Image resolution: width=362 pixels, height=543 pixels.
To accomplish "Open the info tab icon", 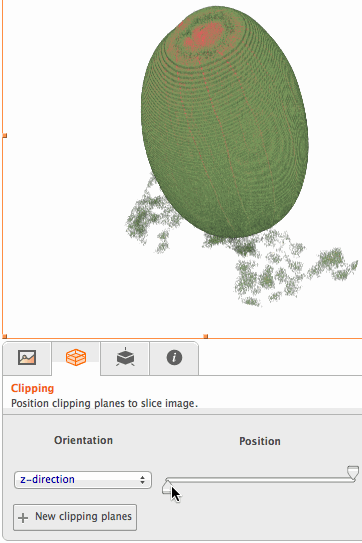I will click(x=174, y=357).
